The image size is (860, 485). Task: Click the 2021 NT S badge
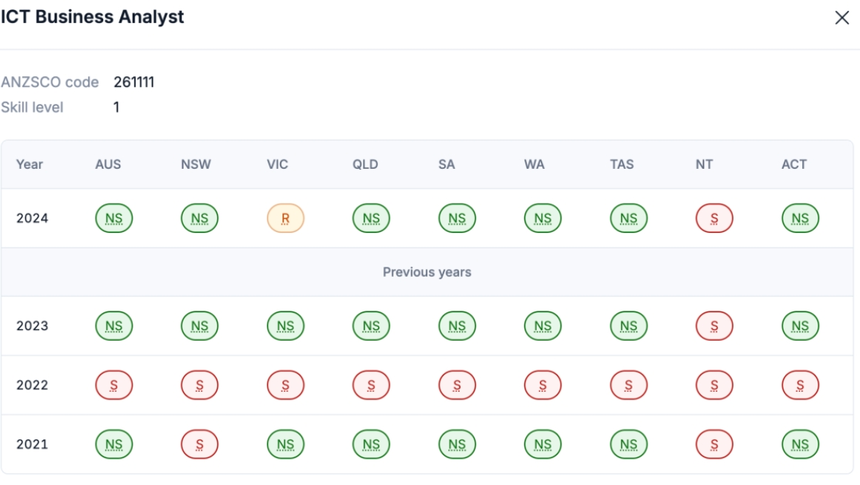(714, 444)
